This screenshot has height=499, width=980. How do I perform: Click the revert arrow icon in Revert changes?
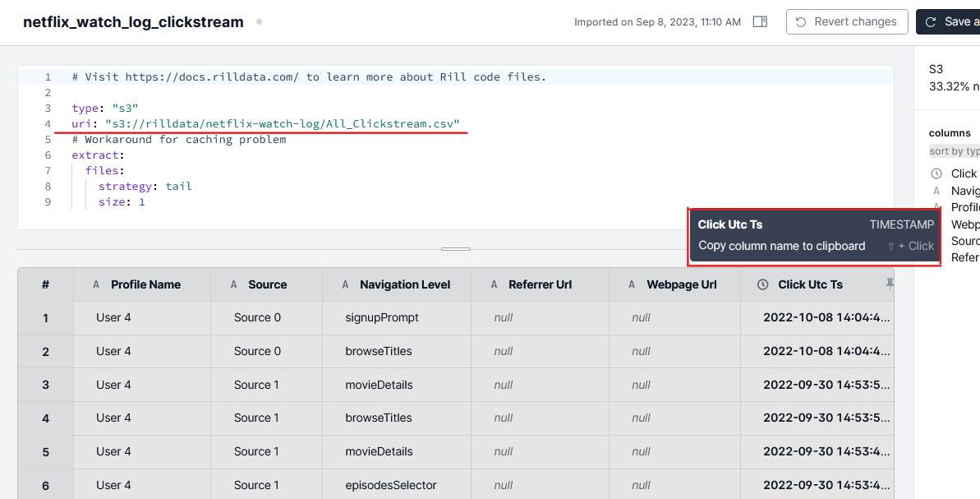coord(801,22)
